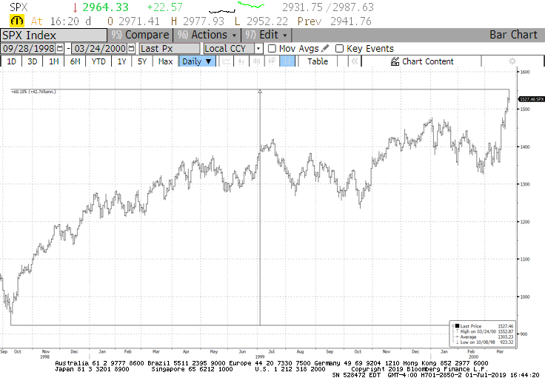Switch to the 5Y time range
Viewport: 545px width, 392px height.
pyautogui.click(x=142, y=61)
